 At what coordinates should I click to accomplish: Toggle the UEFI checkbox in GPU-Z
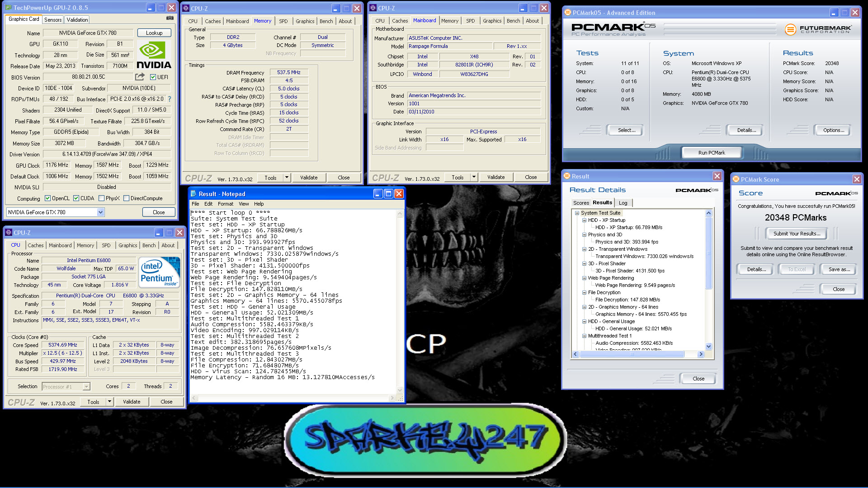[x=153, y=77]
